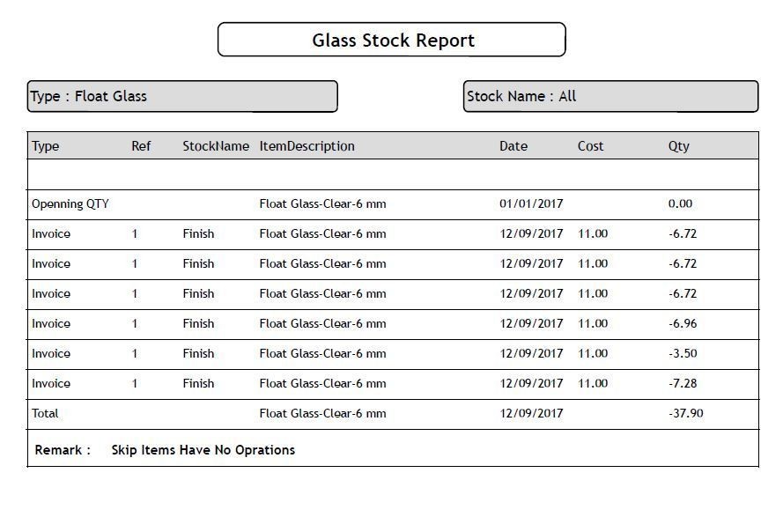Click the ItemDescription column header

click(307, 146)
